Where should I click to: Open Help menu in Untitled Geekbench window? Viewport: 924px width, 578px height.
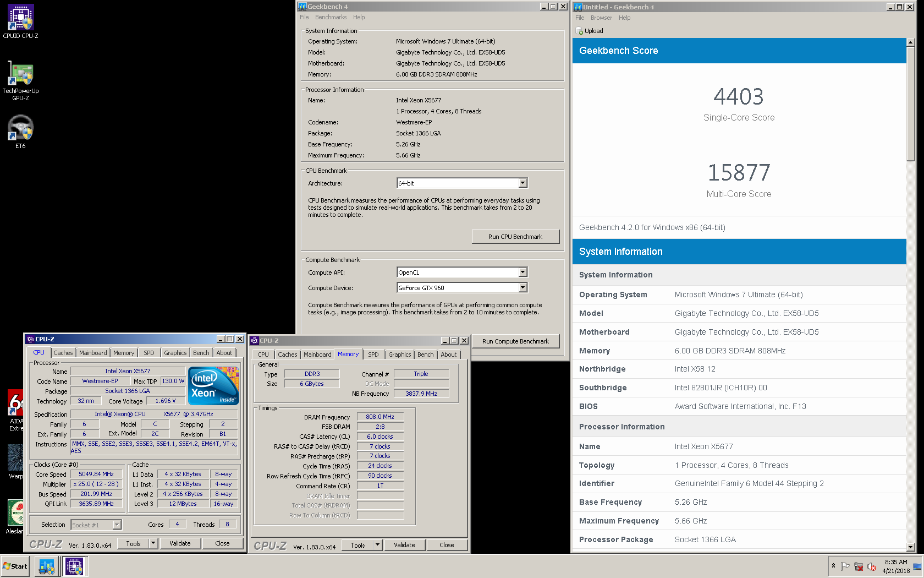624,18
